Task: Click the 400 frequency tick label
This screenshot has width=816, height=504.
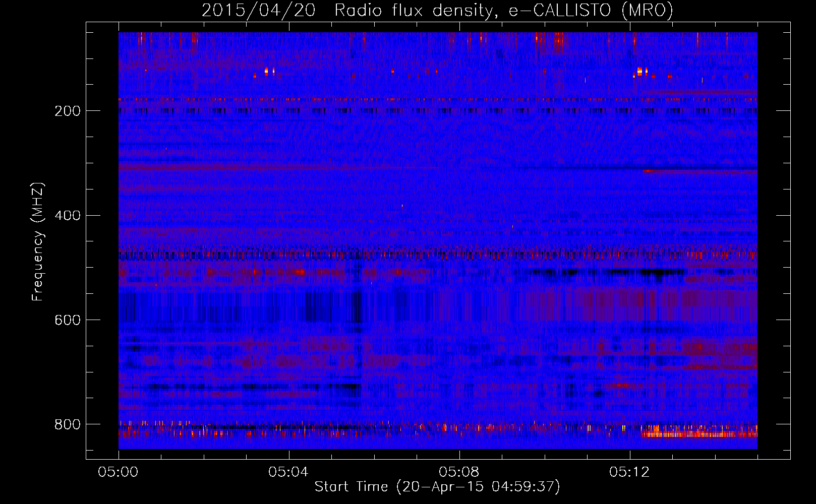Action: [x=68, y=216]
